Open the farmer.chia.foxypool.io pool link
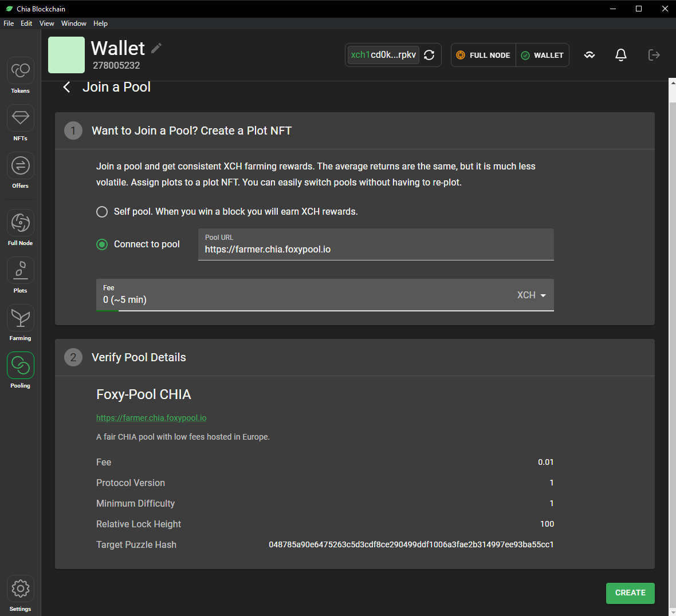Viewport: 676px width, 616px height. (151, 418)
